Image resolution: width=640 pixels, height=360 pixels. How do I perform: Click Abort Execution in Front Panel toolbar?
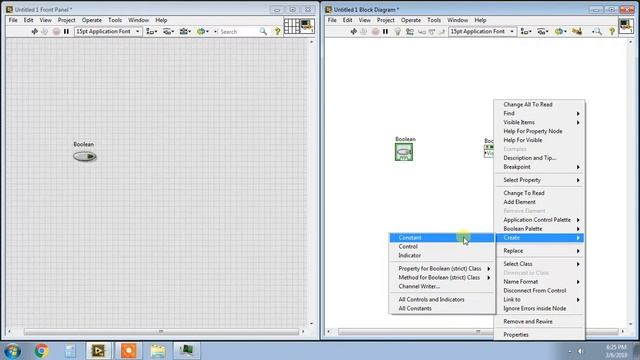click(56, 31)
